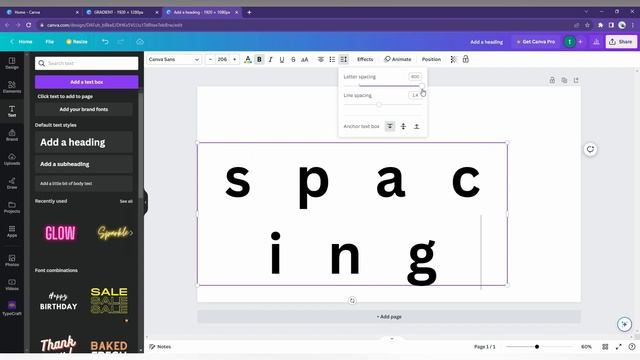Open the Canva Sans font dropdown
The image size is (640, 360).
click(174, 60)
